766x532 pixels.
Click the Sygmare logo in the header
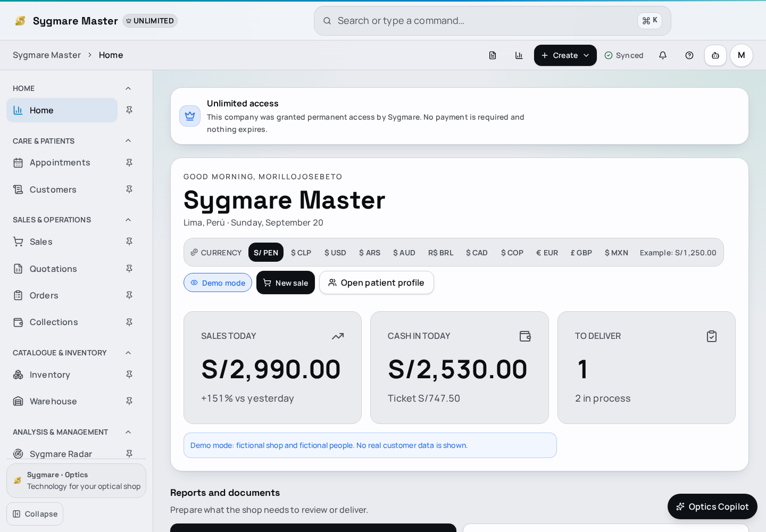20,21
